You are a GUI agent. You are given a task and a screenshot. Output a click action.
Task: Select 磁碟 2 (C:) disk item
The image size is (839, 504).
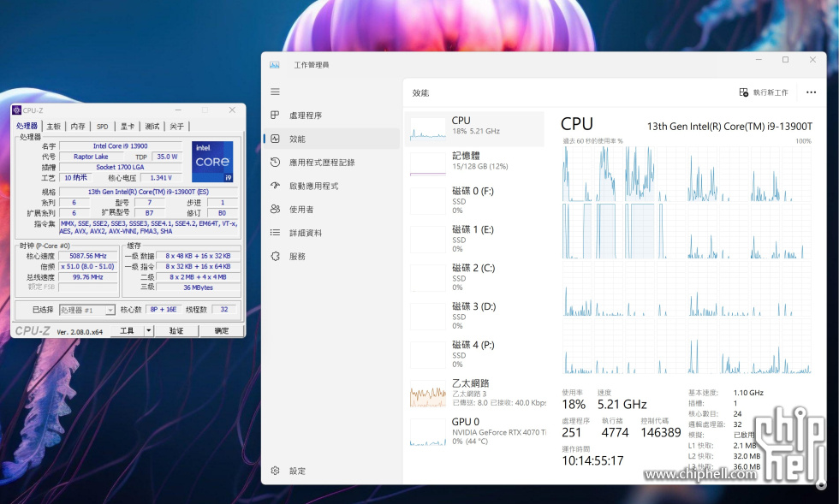474,277
